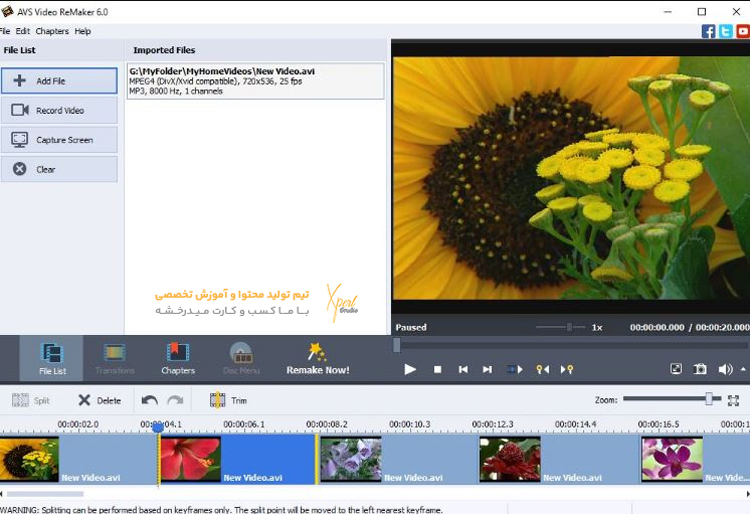Click the Add File button
This screenshot has width=750, height=514.
[x=59, y=80]
